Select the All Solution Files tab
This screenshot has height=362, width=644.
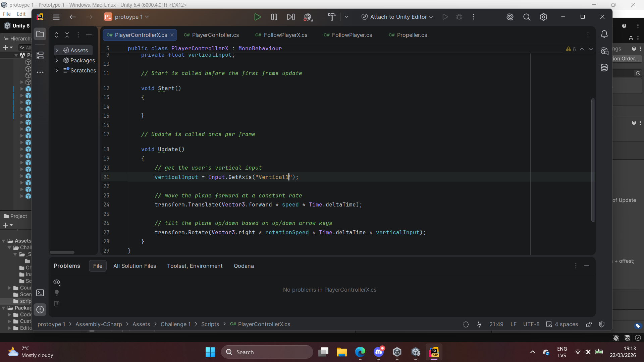click(135, 266)
